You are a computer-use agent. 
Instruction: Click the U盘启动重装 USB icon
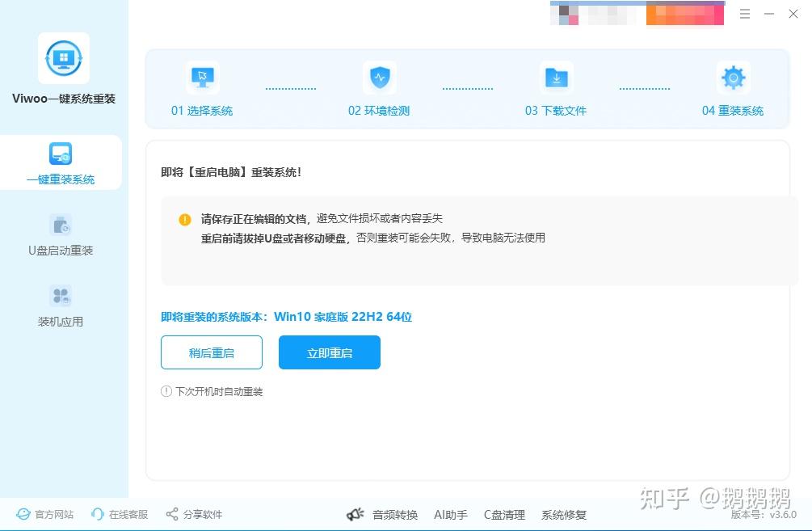(x=61, y=225)
